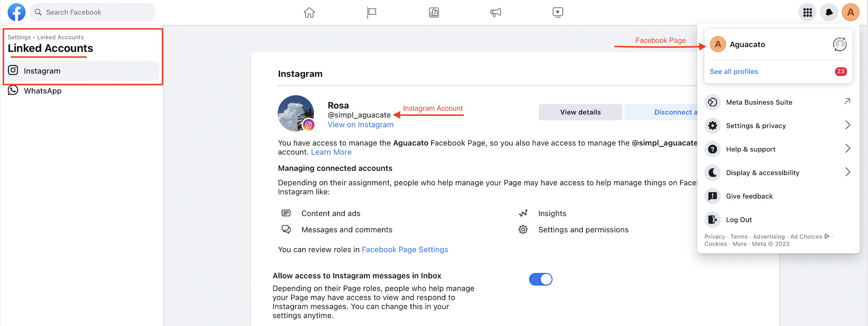868x326 pixels.
Task: Click the Search Facebook input field
Action: [x=92, y=12]
